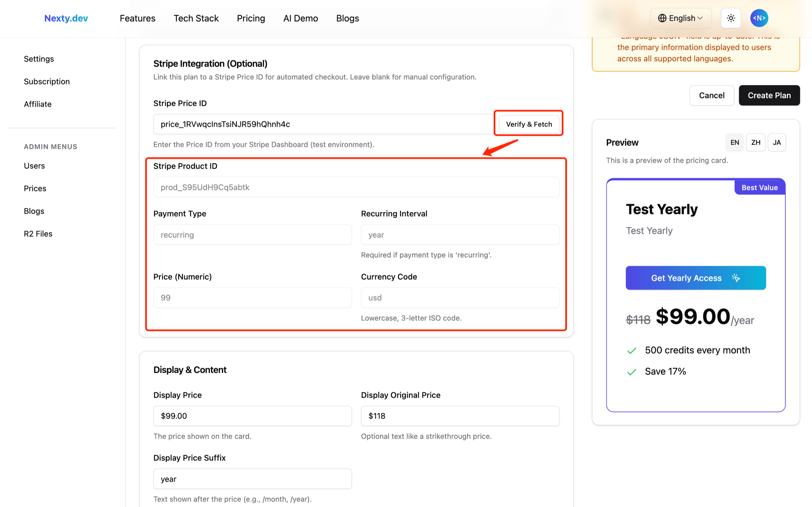This screenshot has height=507, width=812.
Task: Click the $99.00 price in preview
Action: (692, 317)
